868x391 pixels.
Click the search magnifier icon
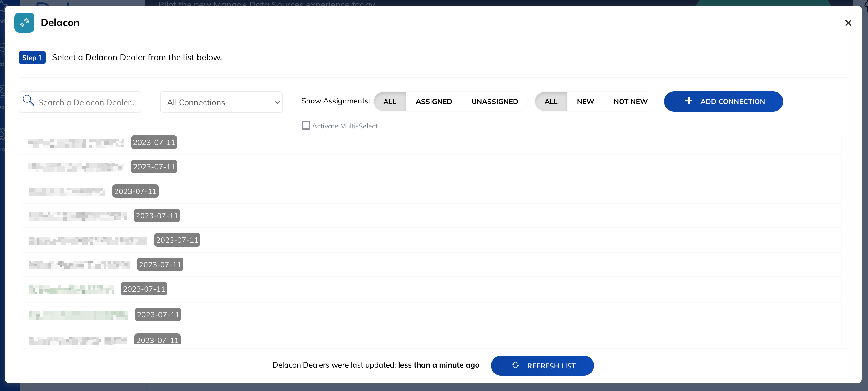coord(28,101)
